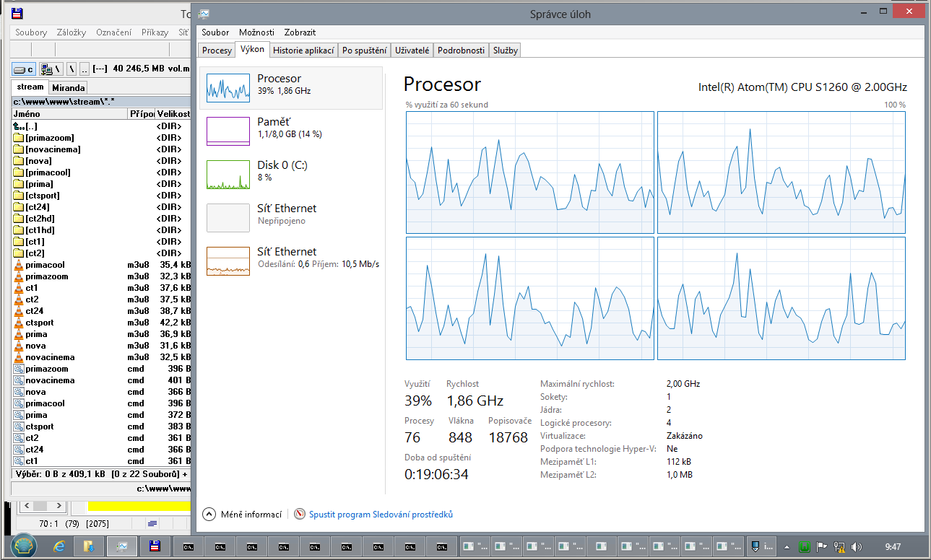This screenshot has height=560, width=931.
Task: Open File Explorer from taskbar
Action: pyautogui.click(x=89, y=546)
